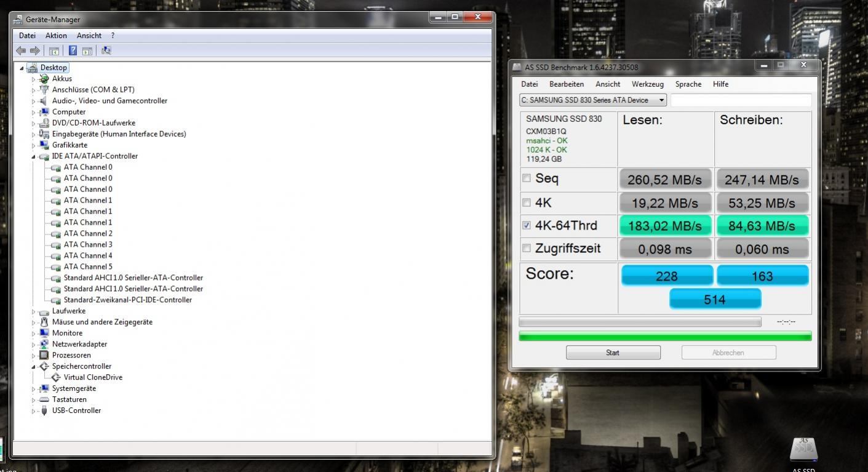The width and height of the screenshot is (868, 472).
Task: Select the Eingabegeräte (Human Interface Devices) icon
Action: coord(44,134)
